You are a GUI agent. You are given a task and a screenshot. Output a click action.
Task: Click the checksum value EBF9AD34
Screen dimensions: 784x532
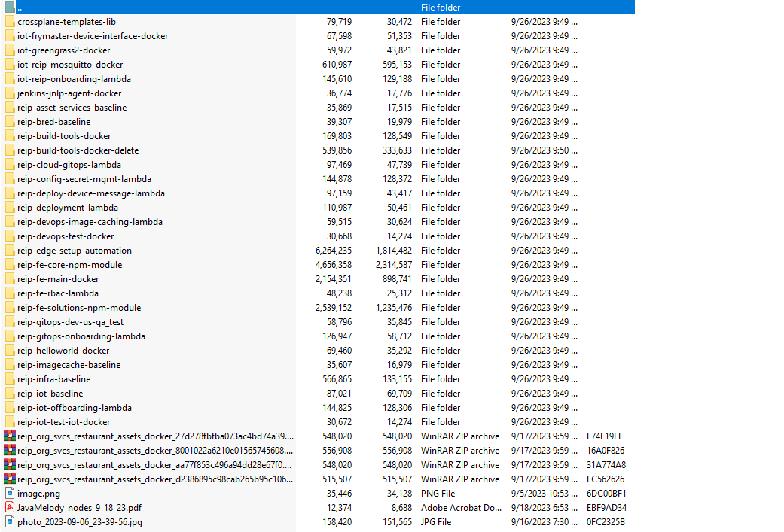click(x=606, y=507)
